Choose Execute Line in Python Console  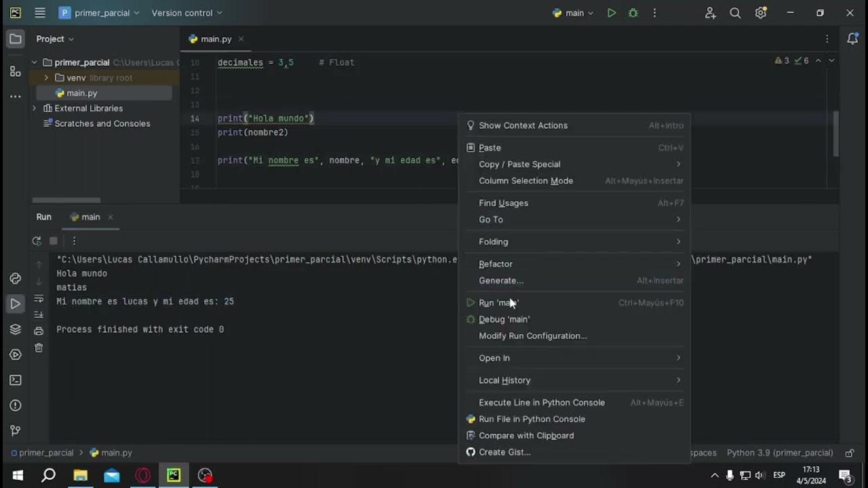click(x=574, y=403)
